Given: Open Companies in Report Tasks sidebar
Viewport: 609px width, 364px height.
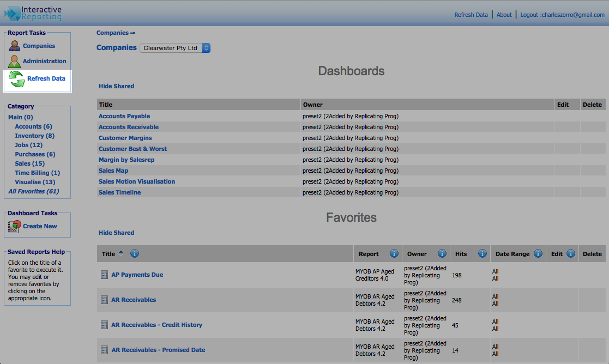Looking at the screenshot, I should click(39, 46).
